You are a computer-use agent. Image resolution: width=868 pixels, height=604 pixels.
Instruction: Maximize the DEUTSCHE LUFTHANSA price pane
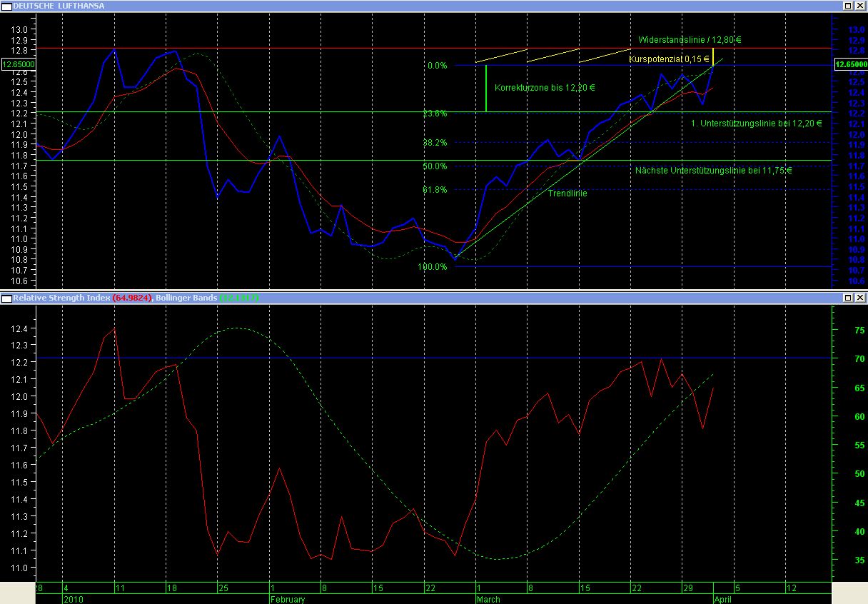click(848, 5)
